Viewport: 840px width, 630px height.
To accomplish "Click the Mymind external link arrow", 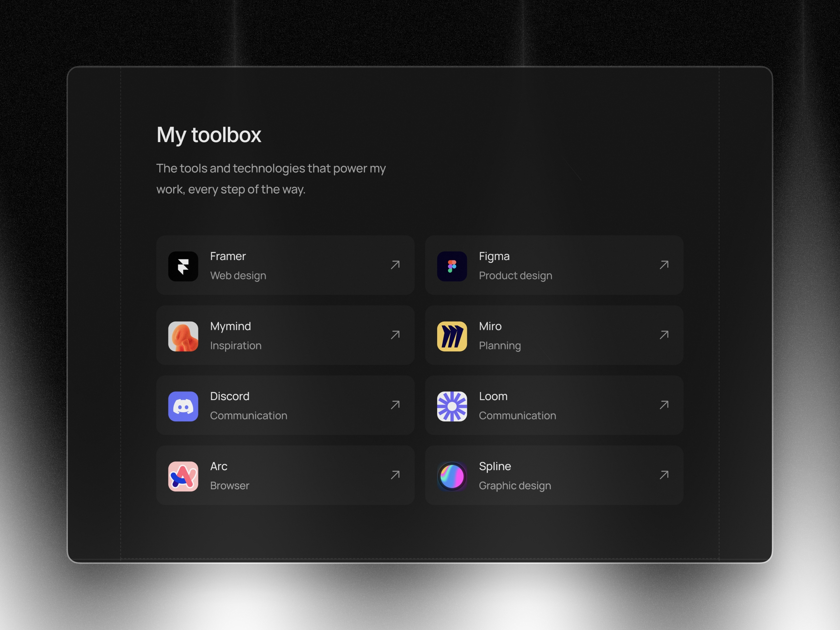I will point(395,334).
